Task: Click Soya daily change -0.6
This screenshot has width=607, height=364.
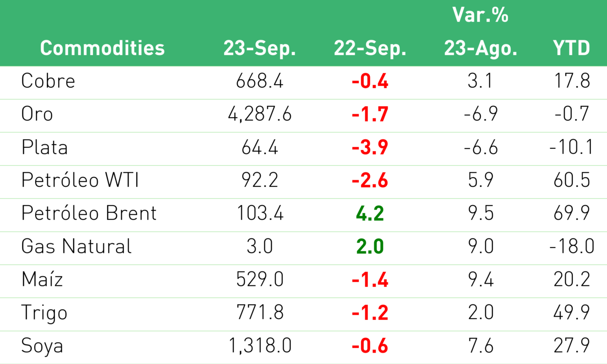Action: click(370, 346)
